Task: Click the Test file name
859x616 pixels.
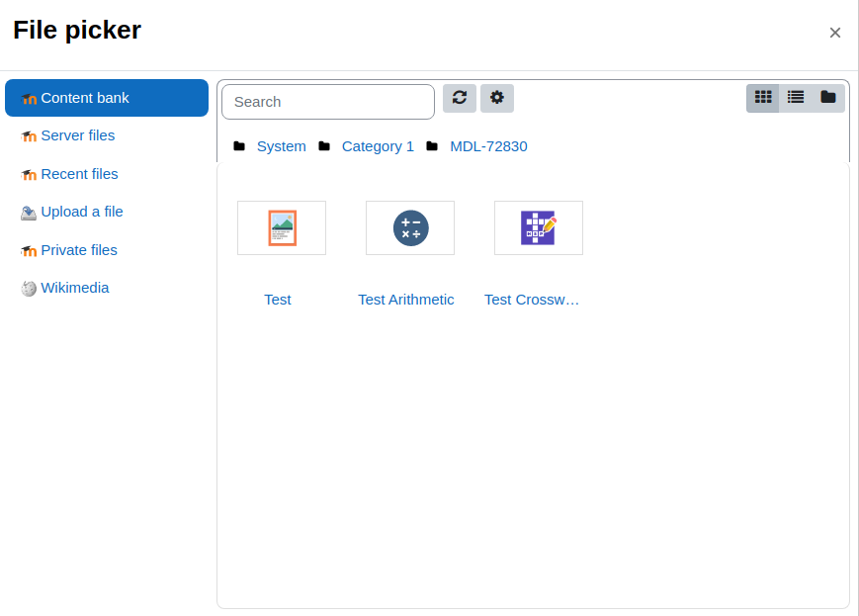Action: pyautogui.click(x=277, y=300)
